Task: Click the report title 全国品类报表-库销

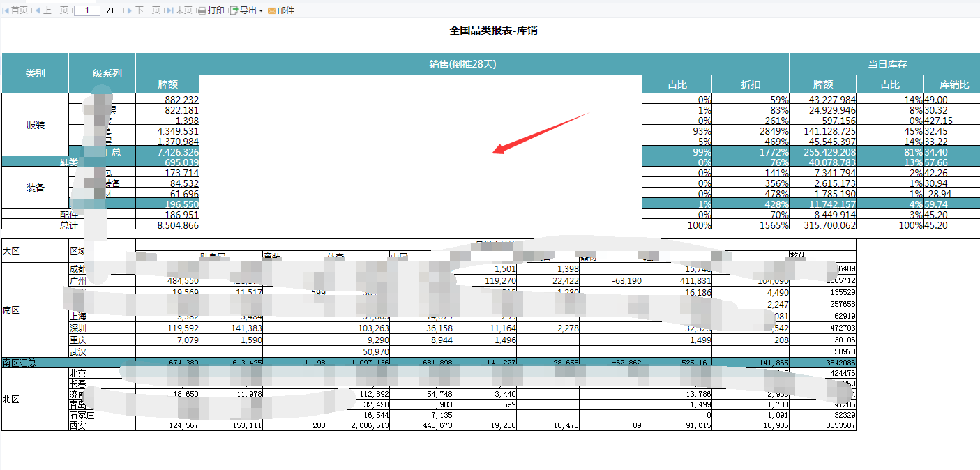Action: pos(492,31)
